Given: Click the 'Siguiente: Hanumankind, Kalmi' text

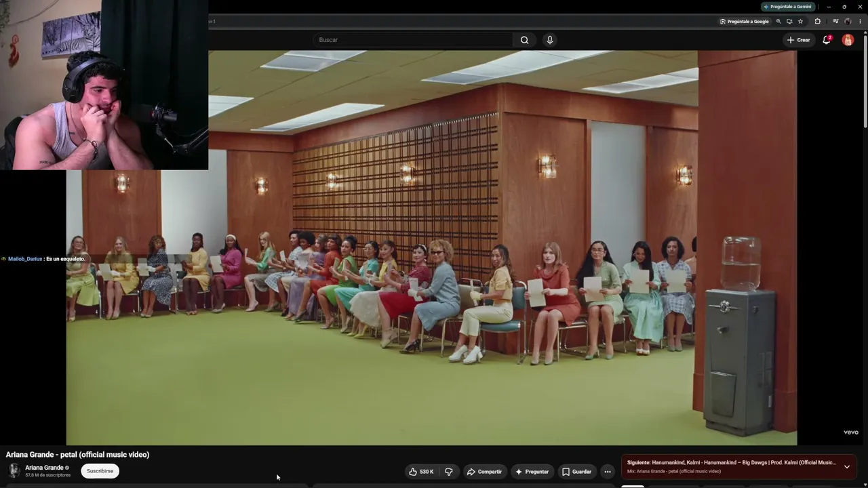Looking at the screenshot, I should [x=731, y=463].
